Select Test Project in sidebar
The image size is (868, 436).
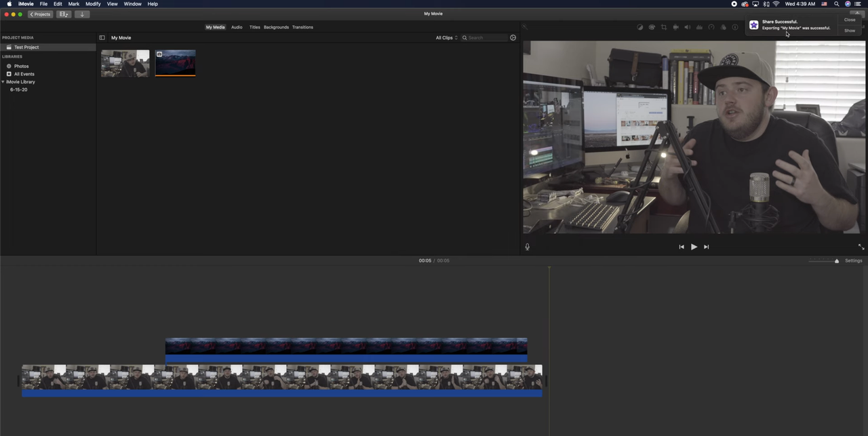(x=48, y=47)
